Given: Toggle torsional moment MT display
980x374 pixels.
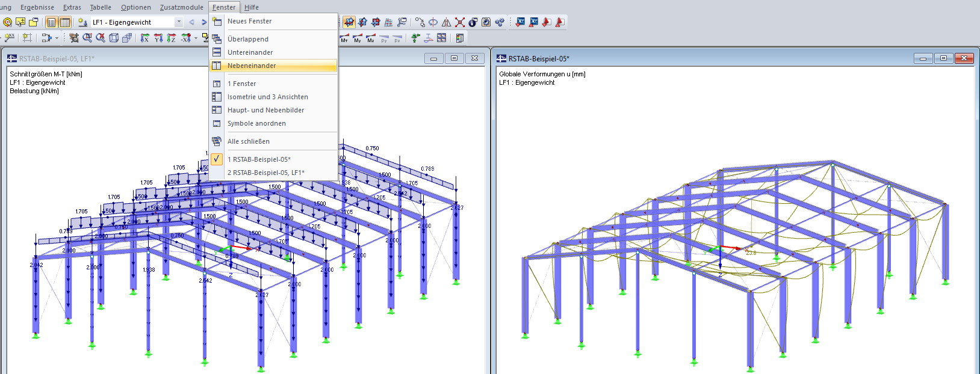Looking at the screenshot, I should tap(345, 38).
